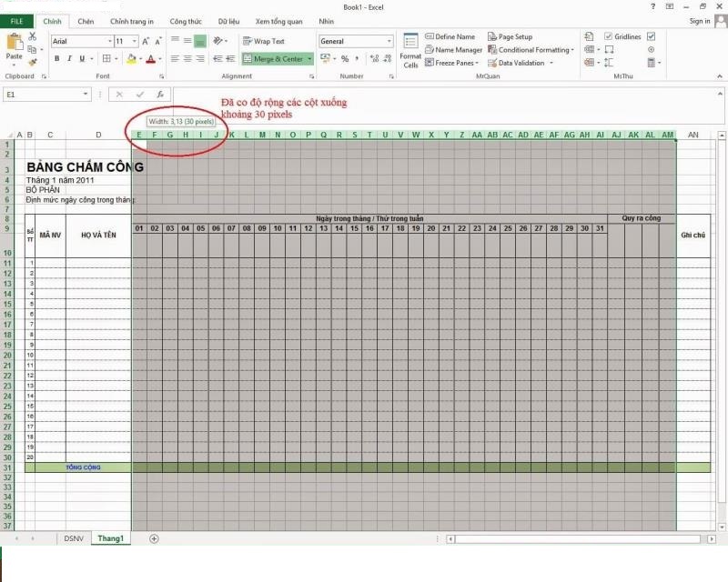Toggle the checkbox right of Gridlines
The height and width of the screenshot is (582, 728).
click(650, 36)
